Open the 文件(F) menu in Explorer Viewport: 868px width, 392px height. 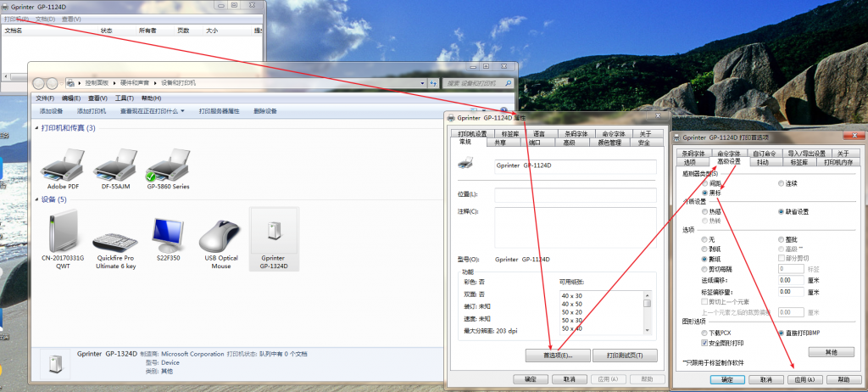click(45, 98)
